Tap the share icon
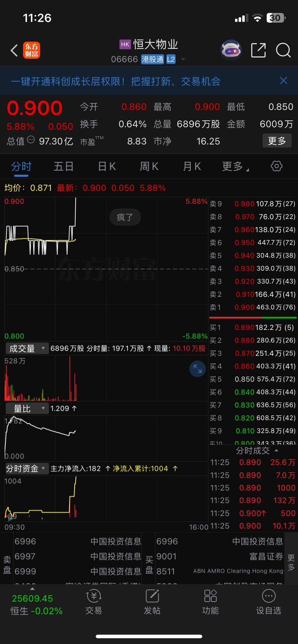The width and height of the screenshot is (298, 644). click(258, 50)
